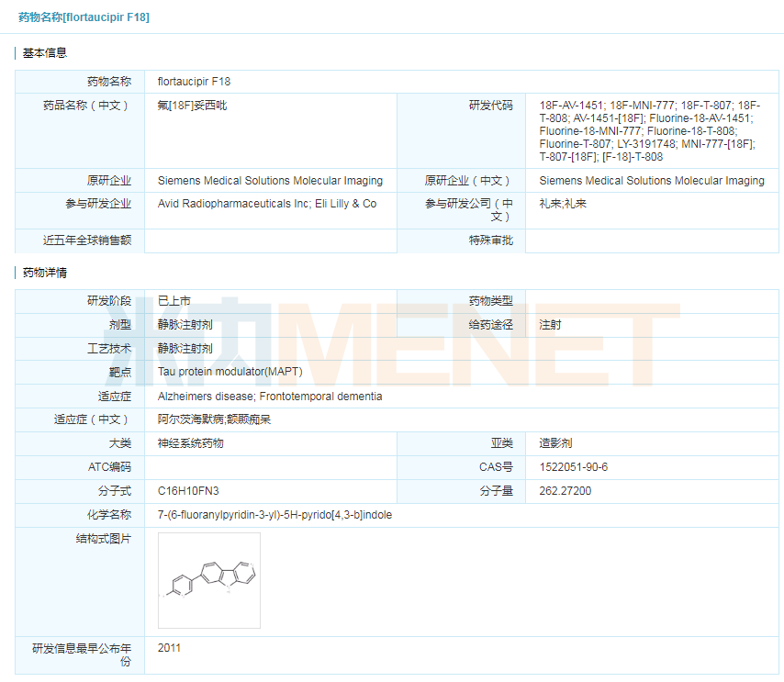Click the 给药途径 label

pos(491,325)
